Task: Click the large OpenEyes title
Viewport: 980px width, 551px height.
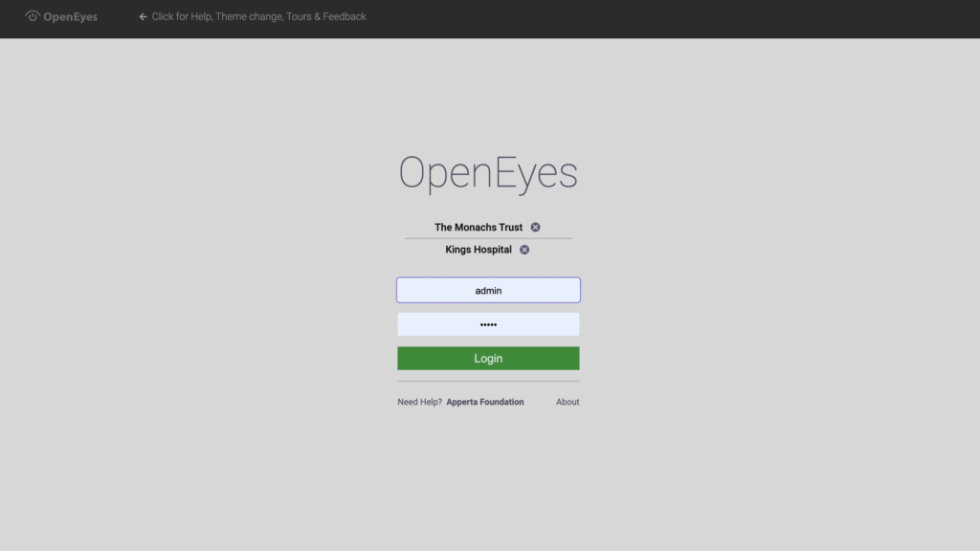Action: point(488,173)
